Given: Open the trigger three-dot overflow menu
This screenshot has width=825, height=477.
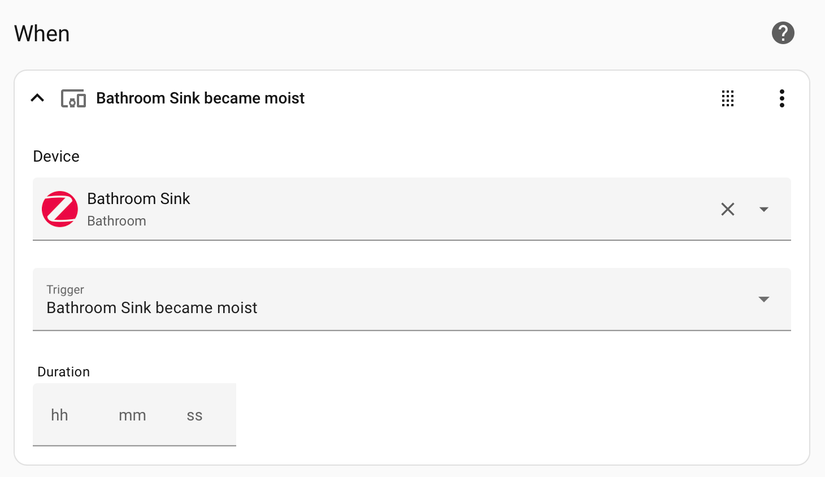Looking at the screenshot, I should (782, 98).
